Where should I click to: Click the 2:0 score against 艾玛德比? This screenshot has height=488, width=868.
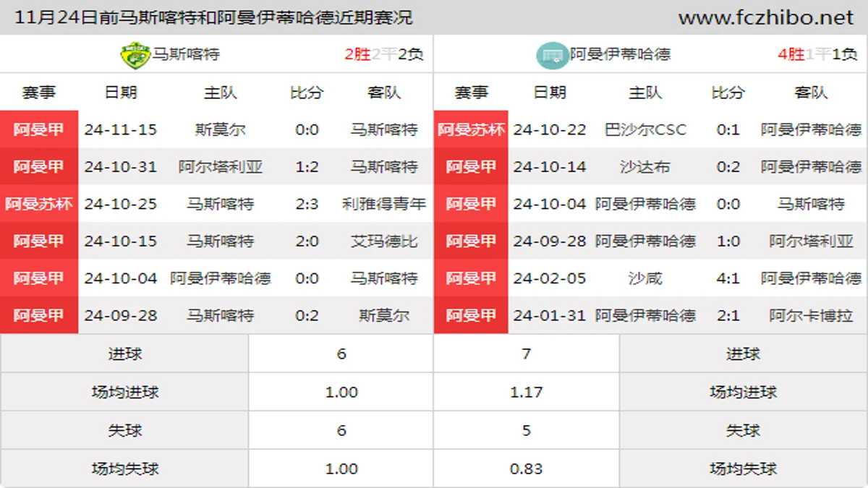pyautogui.click(x=307, y=241)
